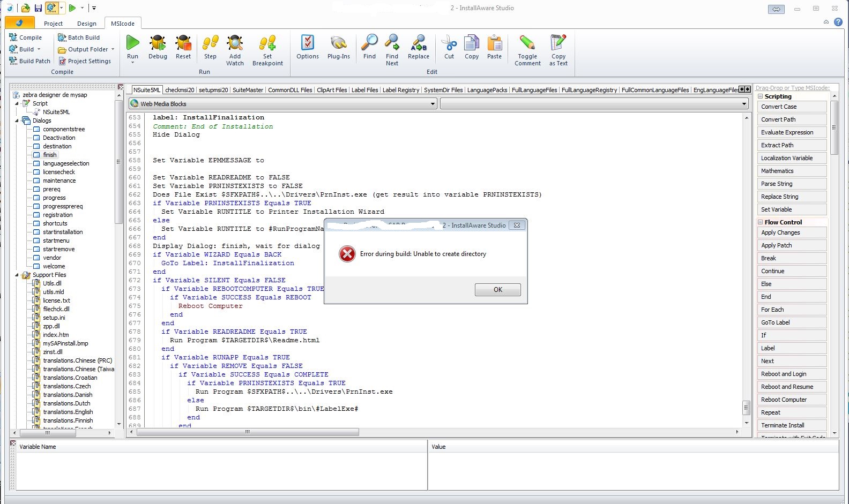Click the application orb menu button

[x=19, y=22]
